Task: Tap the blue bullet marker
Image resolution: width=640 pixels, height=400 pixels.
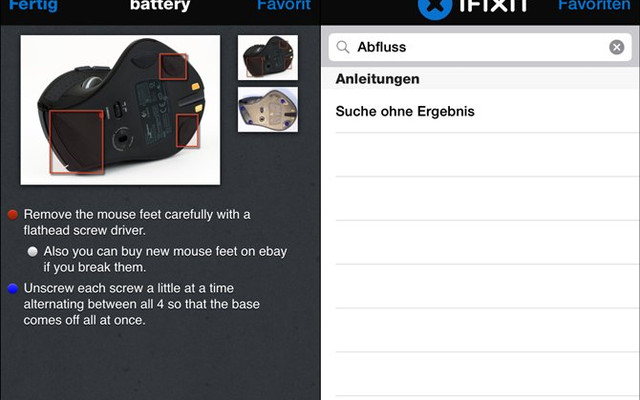Action: 13,289
